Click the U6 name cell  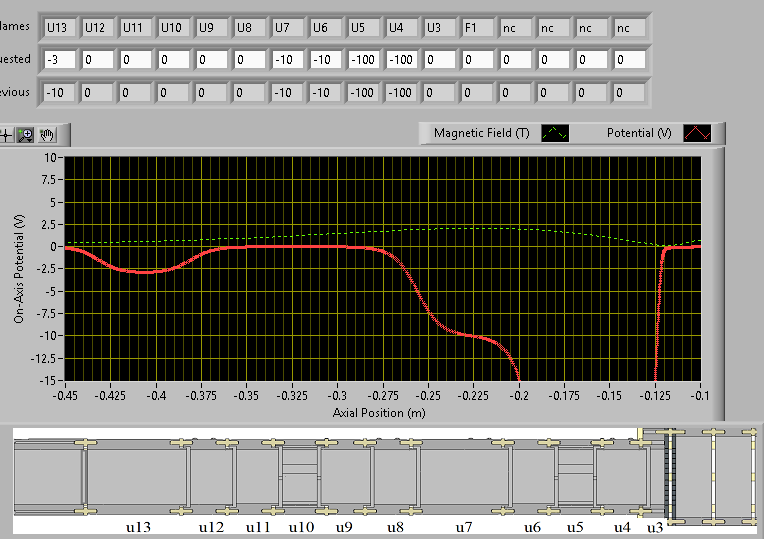326,28
